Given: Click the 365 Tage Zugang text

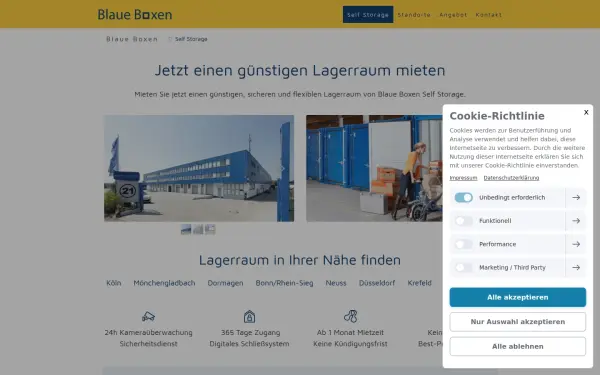Looking at the screenshot, I should 251,333.
